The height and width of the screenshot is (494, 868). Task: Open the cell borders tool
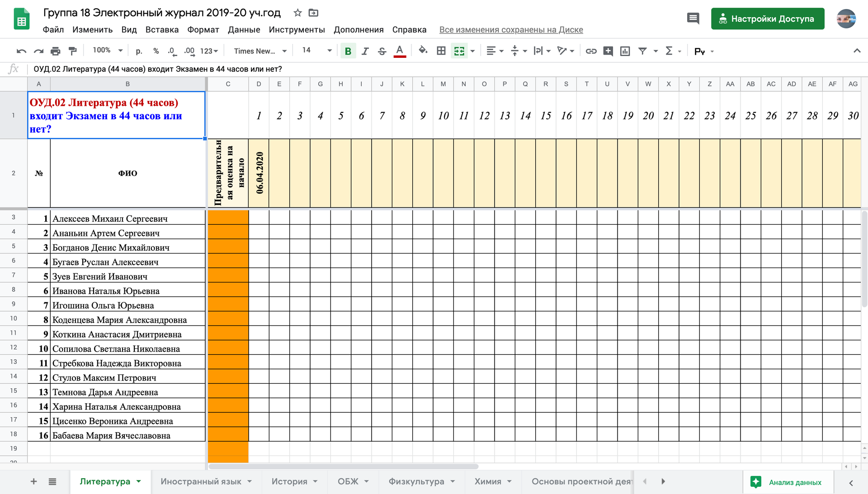coord(441,51)
